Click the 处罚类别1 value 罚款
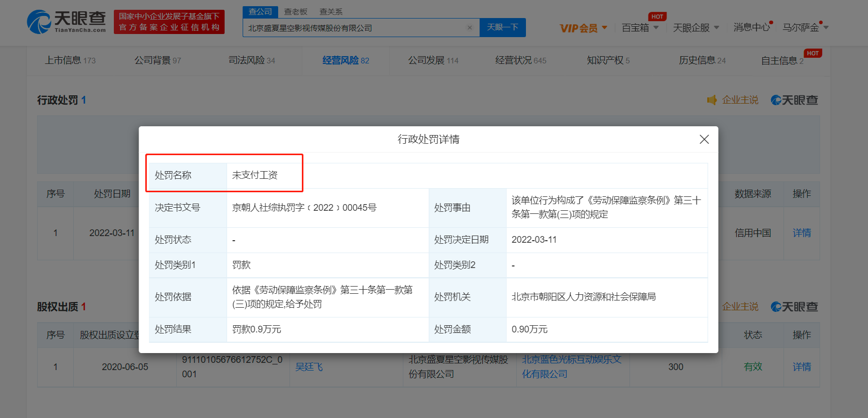The width and height of the screenshot is (868, 418). (x=241, y=265)
